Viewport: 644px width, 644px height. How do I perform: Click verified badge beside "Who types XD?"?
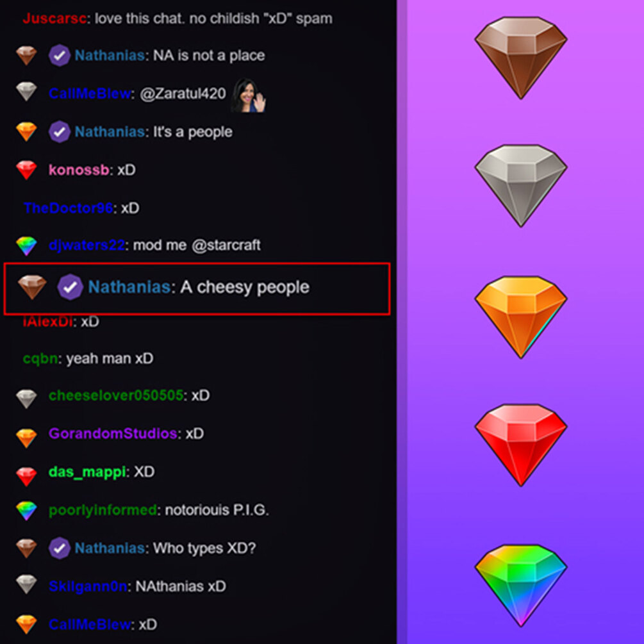(59, 548)
